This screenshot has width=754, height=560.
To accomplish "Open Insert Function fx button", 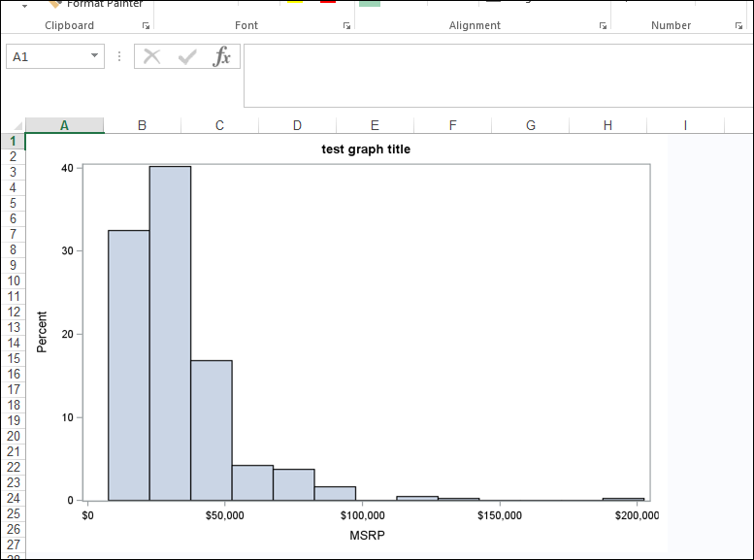I will click(221, 56).
